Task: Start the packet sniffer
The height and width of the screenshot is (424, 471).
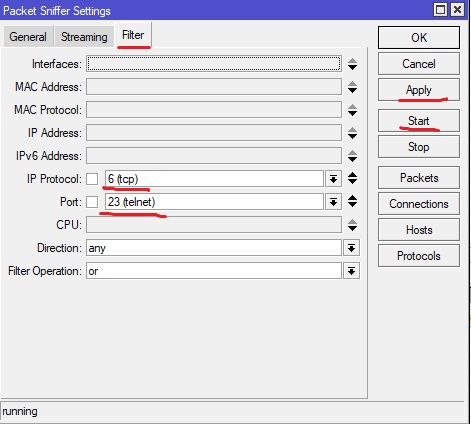Action: pyautogui.click(x=419, y=120)
